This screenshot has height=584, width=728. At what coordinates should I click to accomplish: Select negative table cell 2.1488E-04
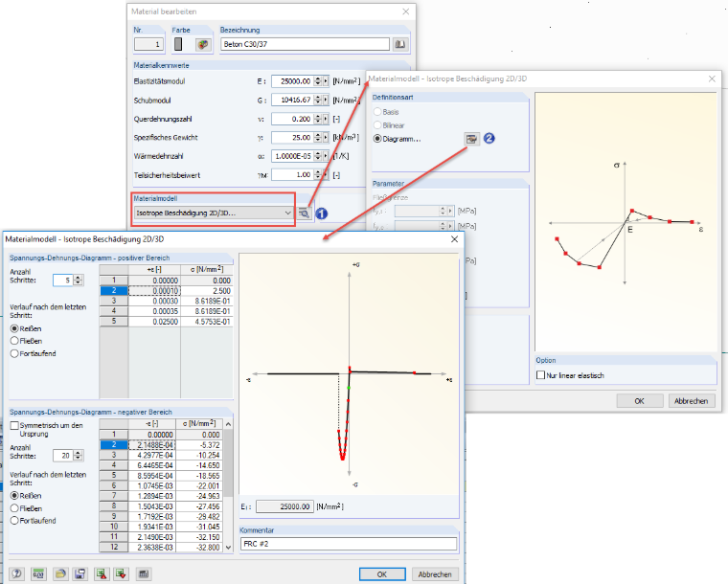[x=152, y=445]
